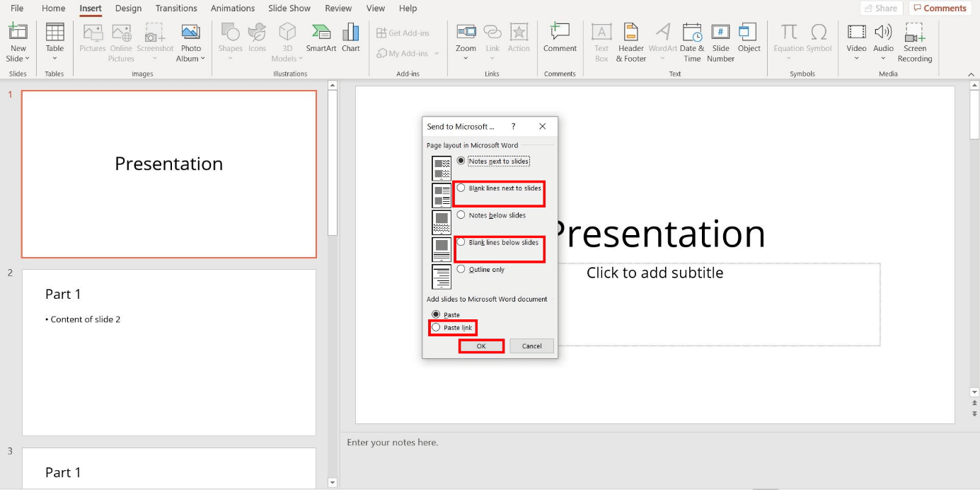
Task: Click the WordArt icon
Action: (663, 33)
